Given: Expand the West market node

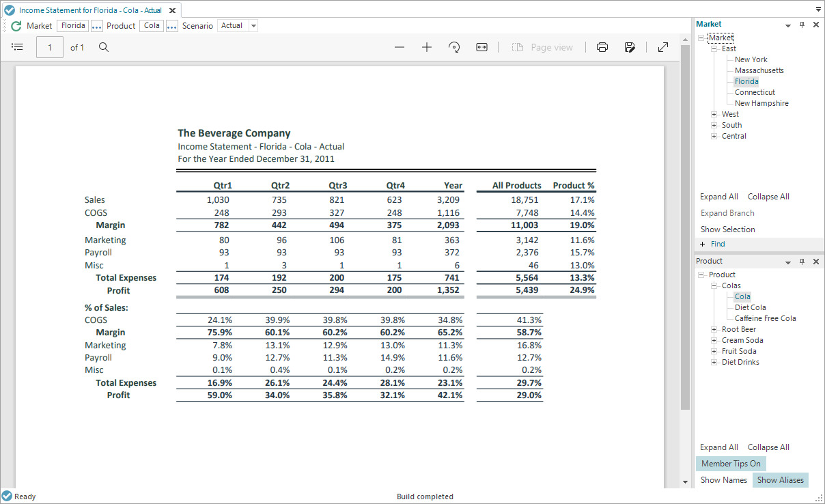Looking at the screenshot, I should pos(714,114).
